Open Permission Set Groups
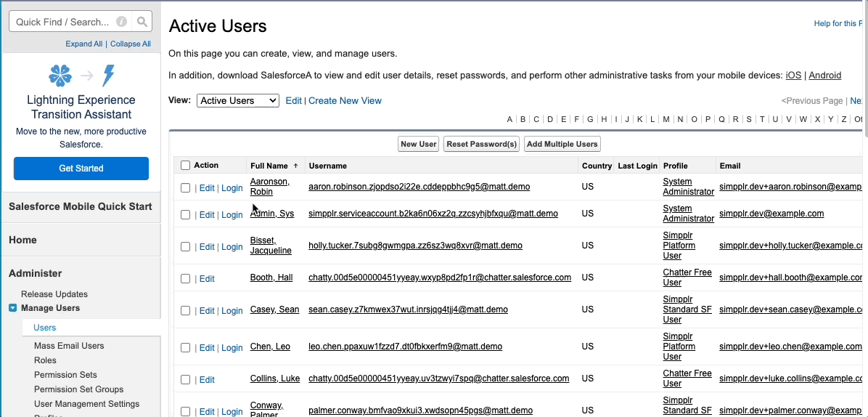The height and width of the screenshot is (417, 868). pos(78,389)
